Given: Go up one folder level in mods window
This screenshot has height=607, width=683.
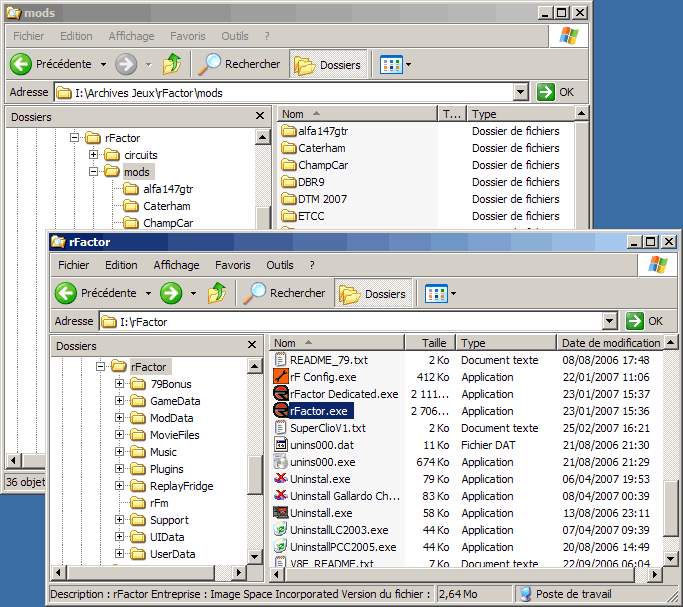Looking at the screenshot, I should (172, 64).
